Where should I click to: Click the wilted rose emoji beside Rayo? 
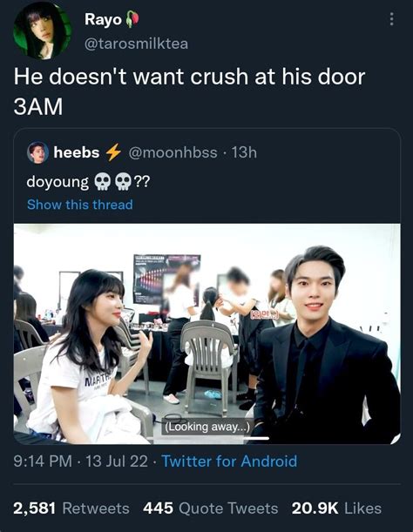[132, 19]
